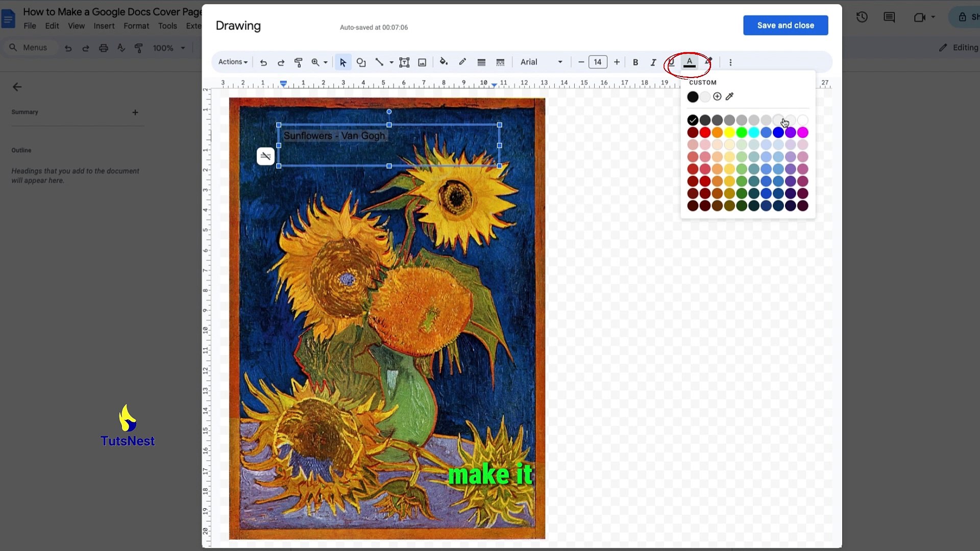980x551 pixels.
Task: Apply underline to the selected text
Action: coord(671,62)
